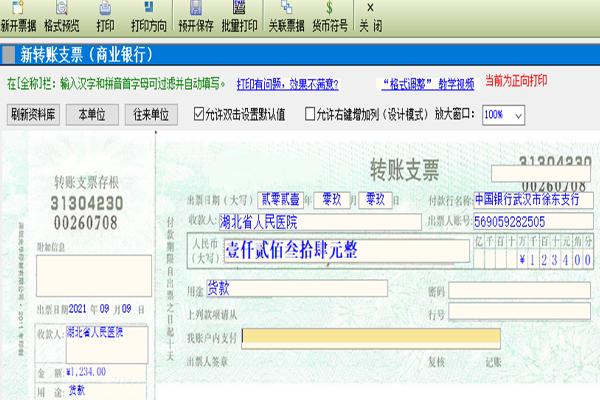Start 批量打印 batch printing
This screenshot has width=600, height=400.
(239, 17)
